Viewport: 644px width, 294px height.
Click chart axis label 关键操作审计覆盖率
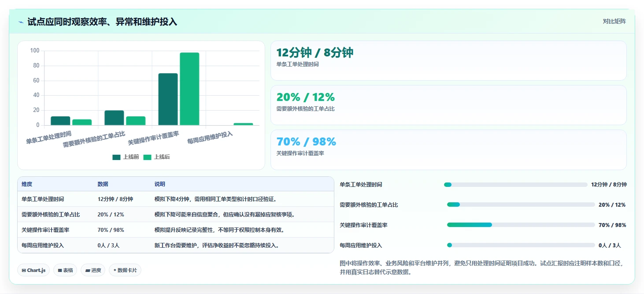153,138
